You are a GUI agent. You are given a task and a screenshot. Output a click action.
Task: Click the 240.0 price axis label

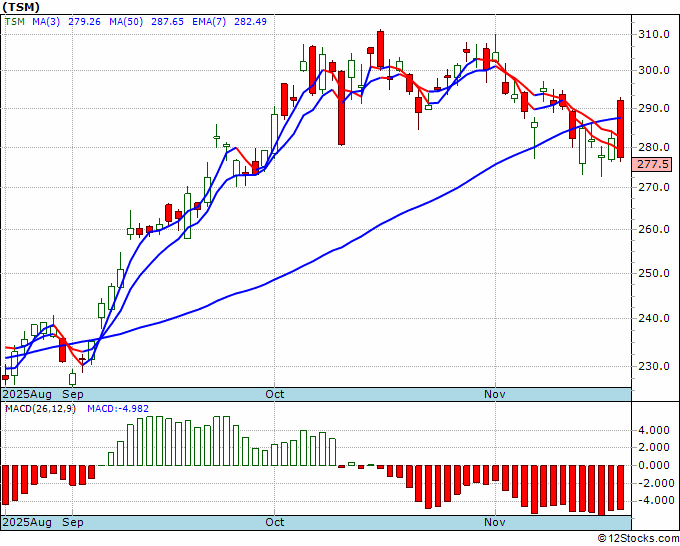(653, 318)
